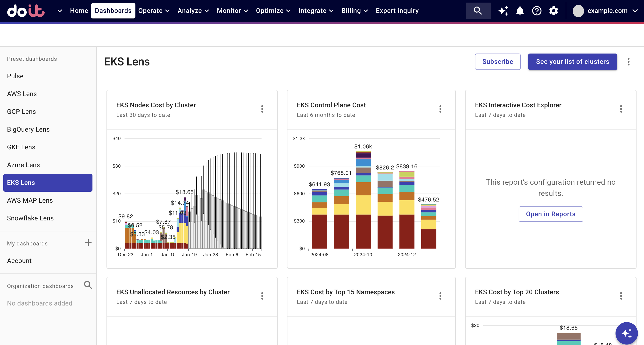Open EKS Lens dashboard options menu
This screenshot has width=644, height=345.
click(629, 62)
